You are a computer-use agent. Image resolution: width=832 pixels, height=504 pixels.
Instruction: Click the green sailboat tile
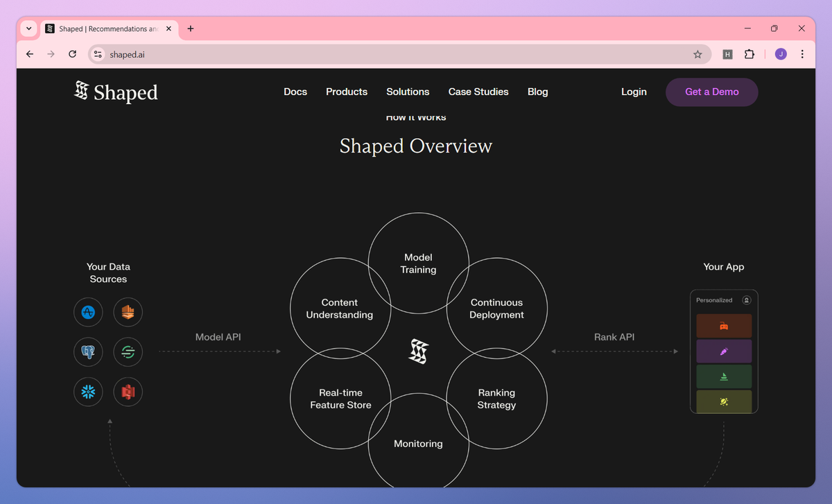pos(724,376)
